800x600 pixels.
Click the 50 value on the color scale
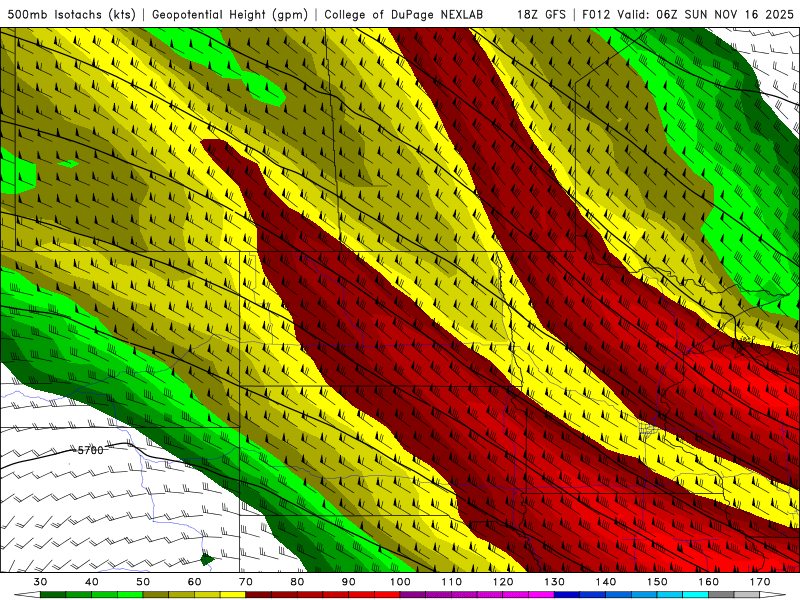pos(143,582)
